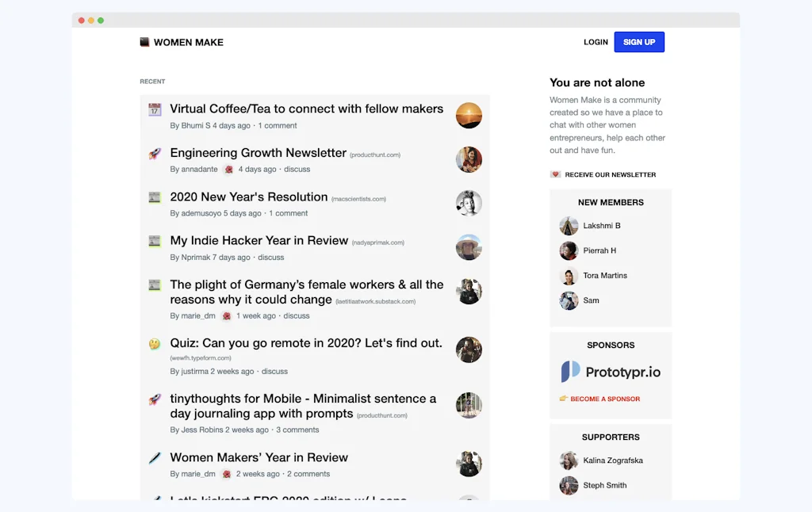Click the rocket emoji beside Engineering Growth Newsletter

(155, 152)
